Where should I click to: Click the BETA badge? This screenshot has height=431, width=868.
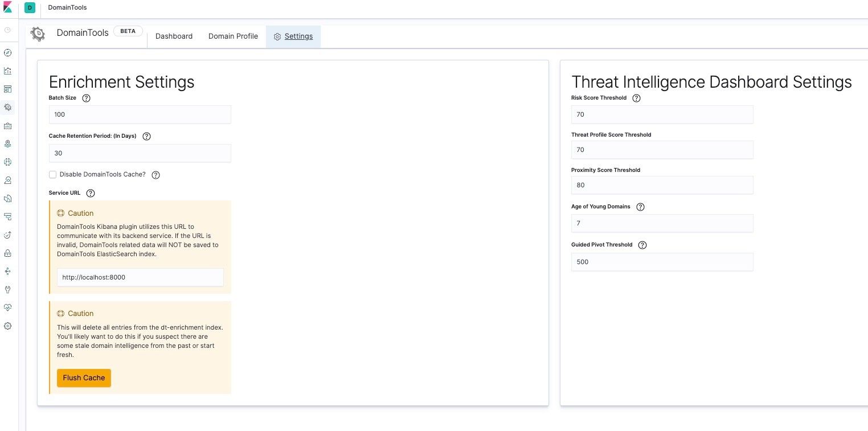pyautogui.click(x=128, y=31)
